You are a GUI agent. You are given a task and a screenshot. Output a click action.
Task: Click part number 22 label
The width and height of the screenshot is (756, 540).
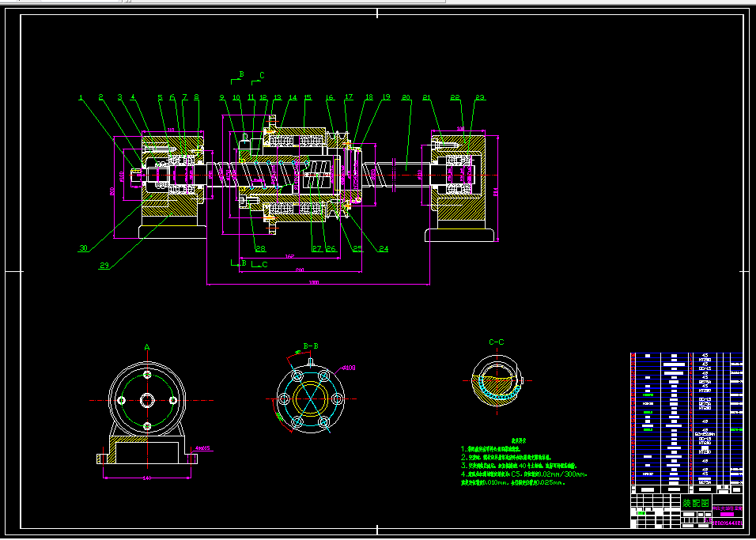tap(455, 97)
